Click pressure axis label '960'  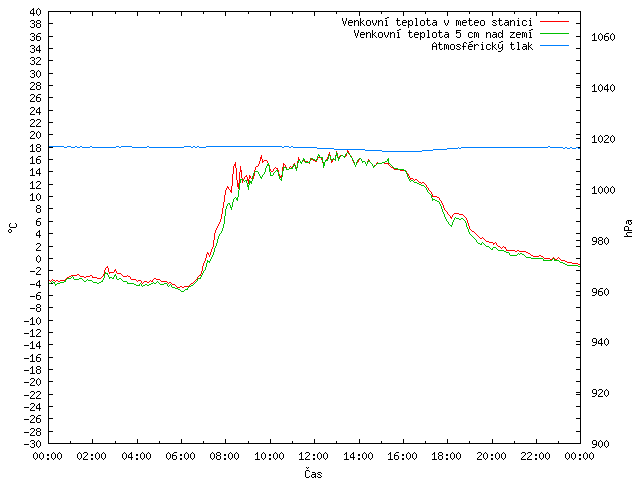(x=600, y=292)
